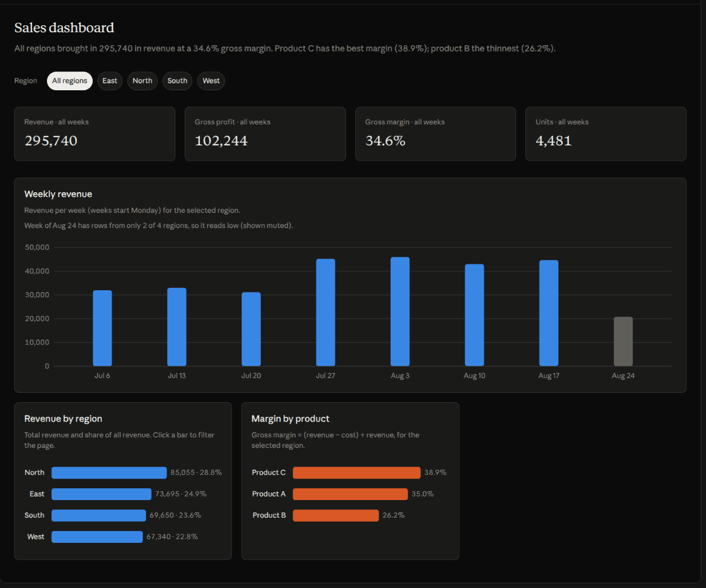
Task: Click the Region filter label
Action: point(26,81)
